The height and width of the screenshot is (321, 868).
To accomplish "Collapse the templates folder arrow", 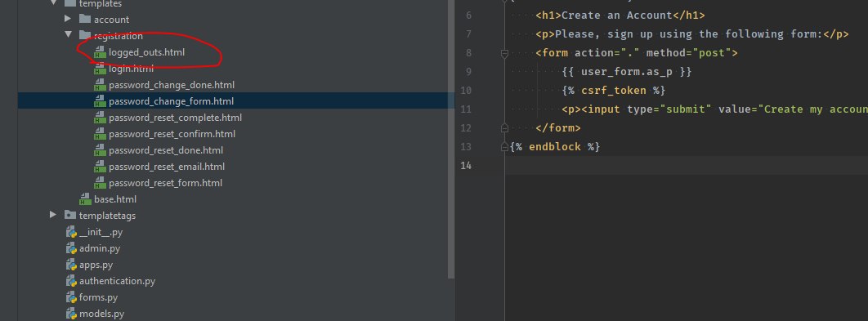I will pos(53,2).
